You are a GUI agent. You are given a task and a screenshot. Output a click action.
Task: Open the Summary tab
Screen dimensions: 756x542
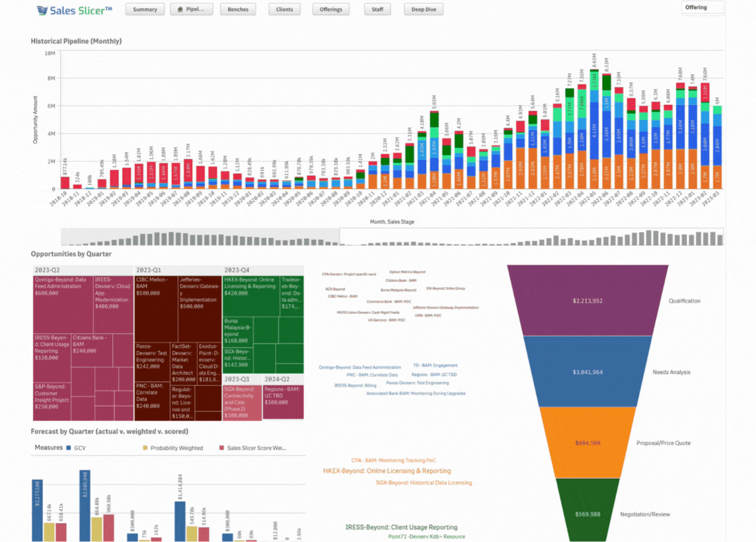[145, 9]
